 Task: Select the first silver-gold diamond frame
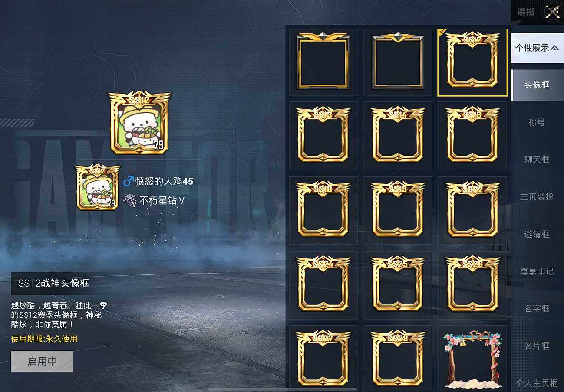pos(323,61)
